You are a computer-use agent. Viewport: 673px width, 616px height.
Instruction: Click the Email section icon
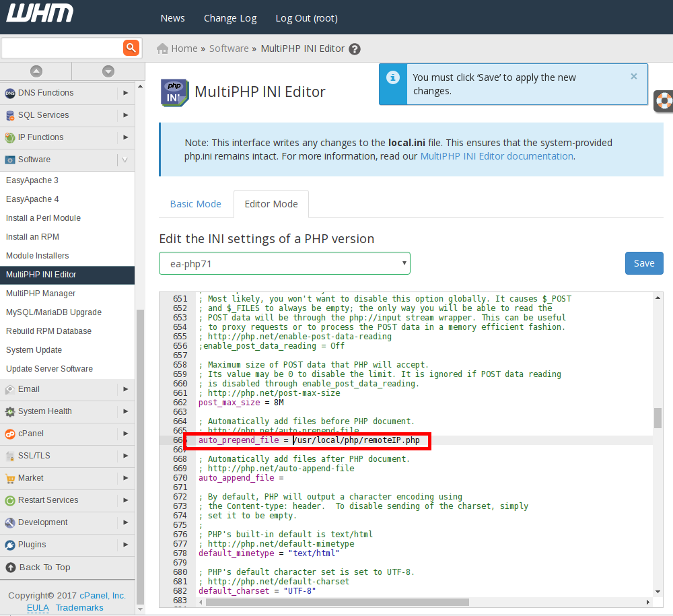tap(10, 389)
